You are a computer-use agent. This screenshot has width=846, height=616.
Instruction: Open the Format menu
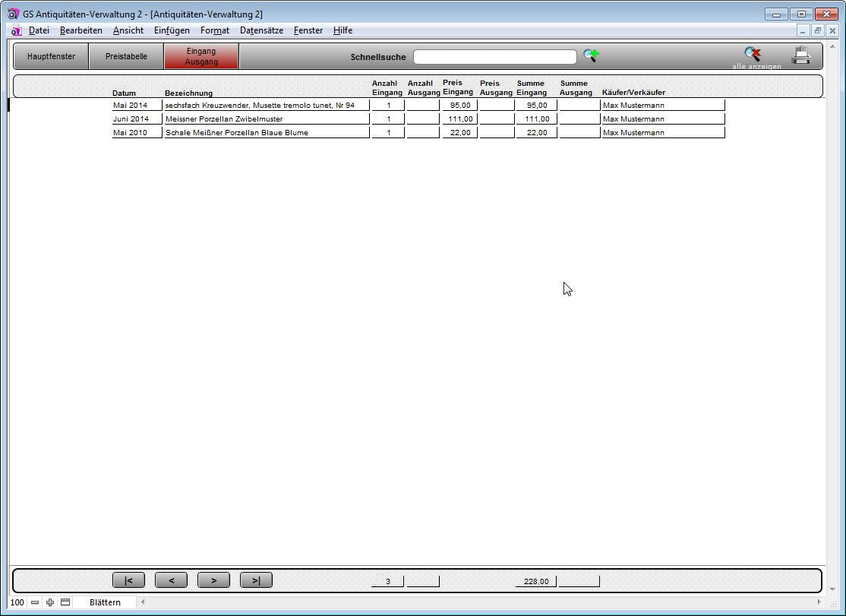[215, 30]
